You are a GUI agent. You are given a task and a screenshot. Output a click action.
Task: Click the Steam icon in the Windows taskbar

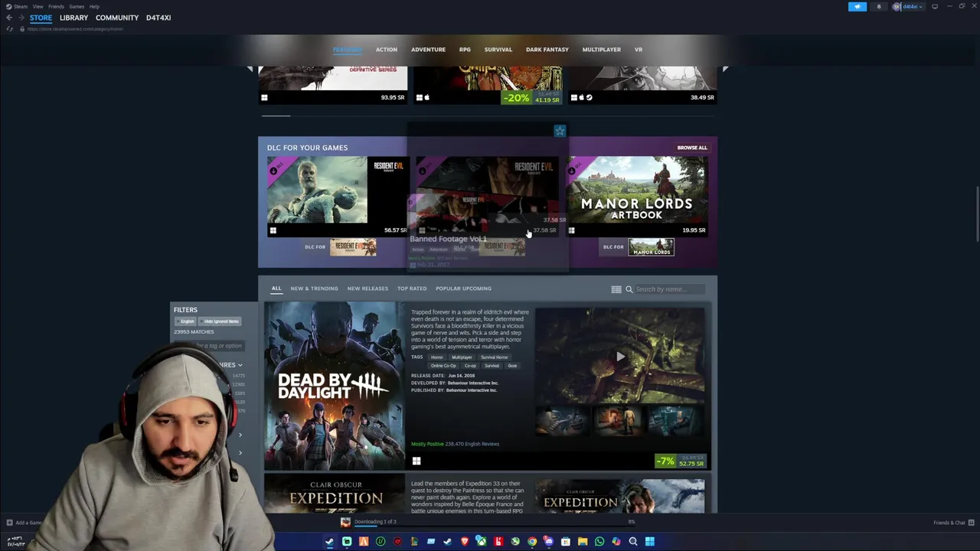[x=330, y=542]
